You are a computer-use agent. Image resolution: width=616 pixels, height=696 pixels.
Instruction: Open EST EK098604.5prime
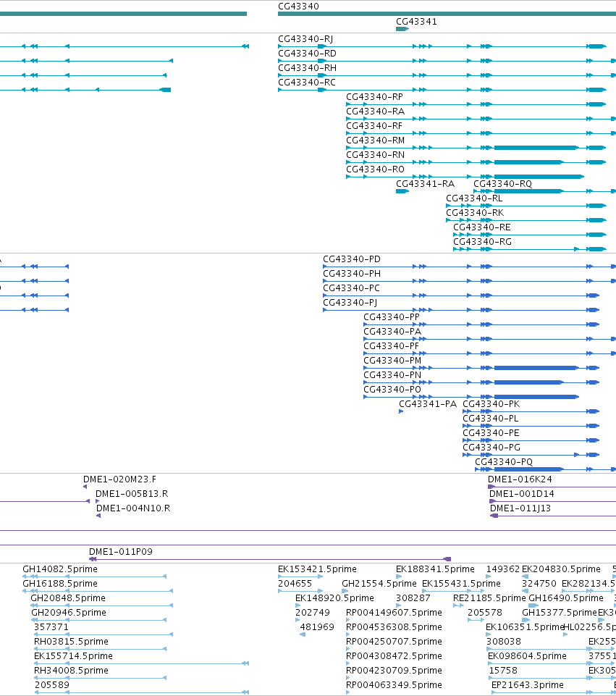tap(527, 656)
